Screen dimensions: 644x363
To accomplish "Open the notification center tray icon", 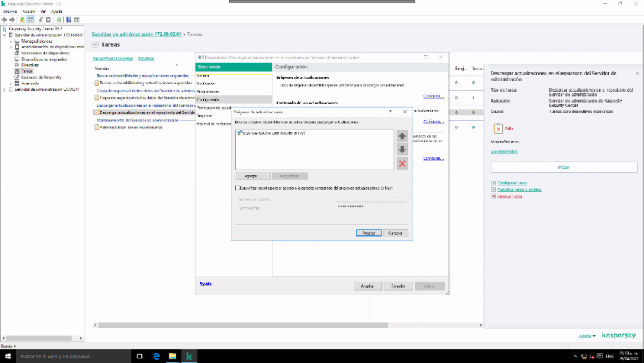I will [x=600, y=357].
